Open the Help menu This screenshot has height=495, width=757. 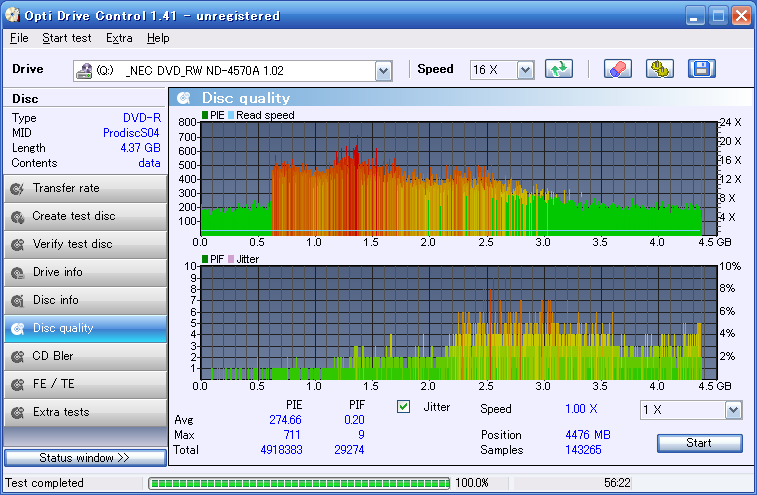coord(158,38)
